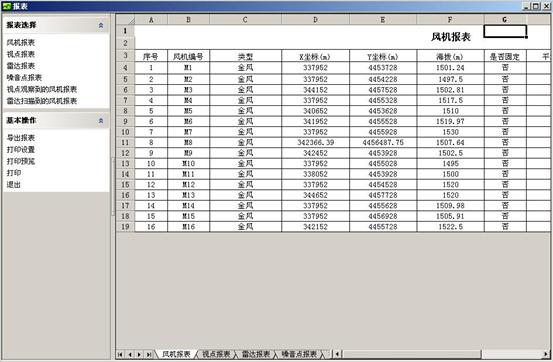The image size is (553, 362).
Task: Switch to the 雷达报表 sheet tab
Action: coord(256,354)
